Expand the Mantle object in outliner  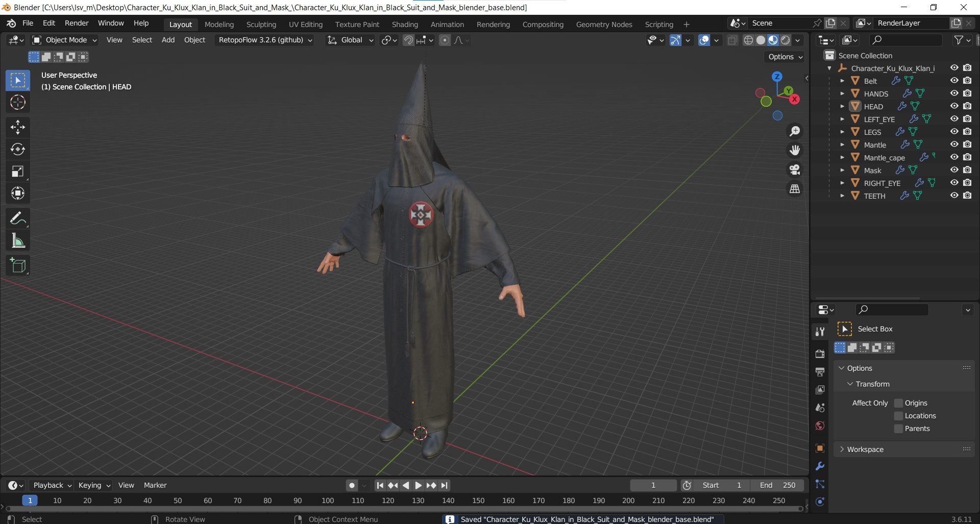coord(842,145)
